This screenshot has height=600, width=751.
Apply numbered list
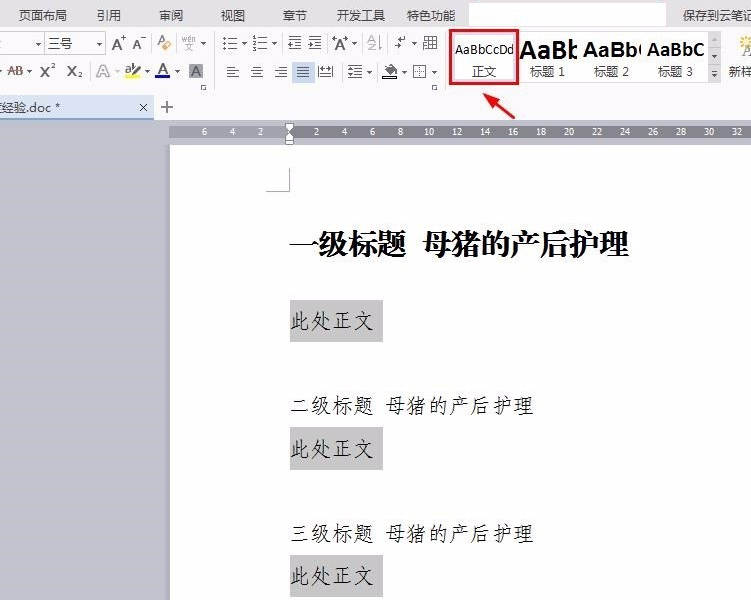point(260,44)
